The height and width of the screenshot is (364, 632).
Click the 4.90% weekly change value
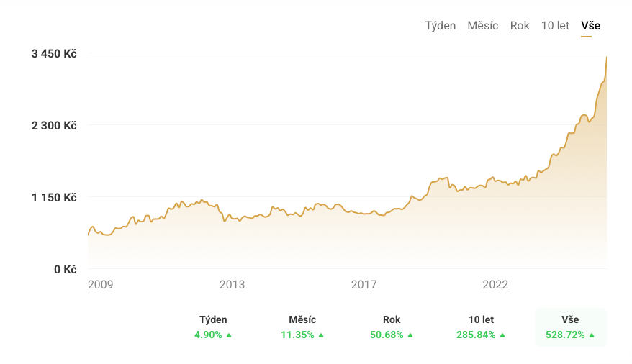click(208, 335)
